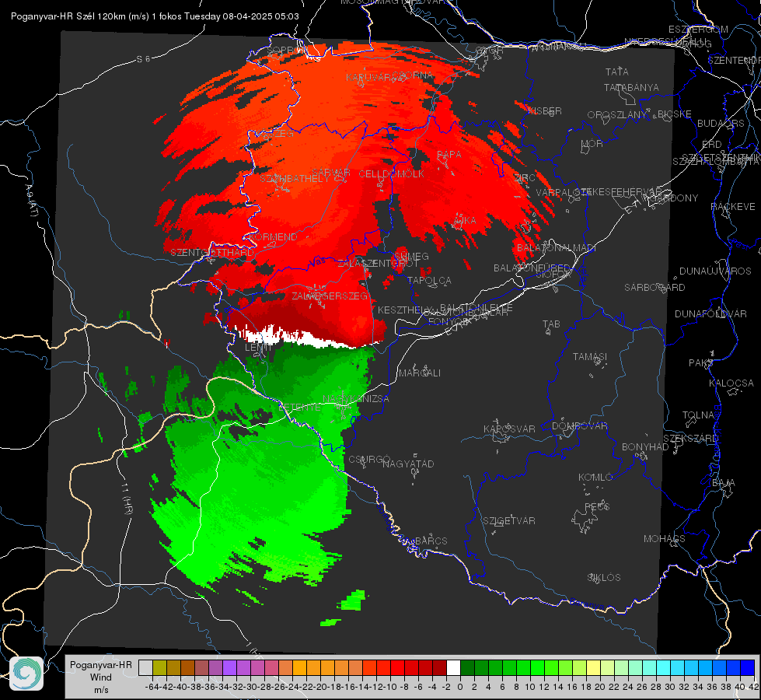Click the KAPUVAR label
Image resolution: width=761 pixels, height=700 pixels.
tap(369, 78)
